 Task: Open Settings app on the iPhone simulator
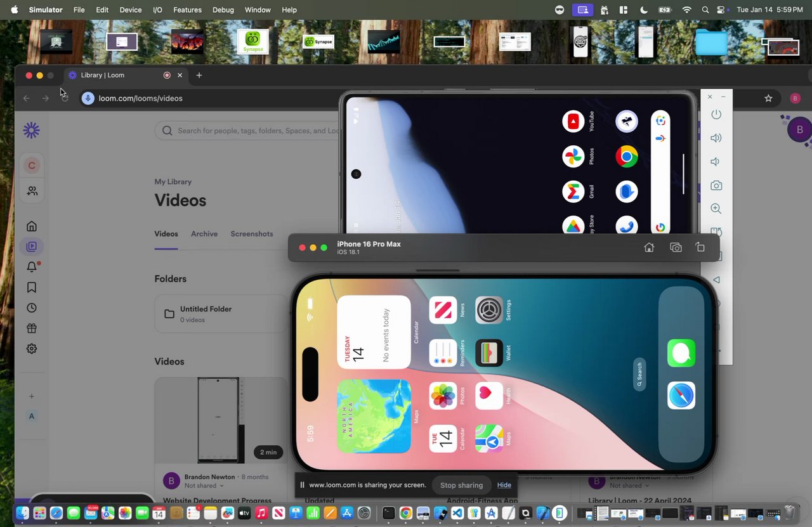(x=489, y=310)
